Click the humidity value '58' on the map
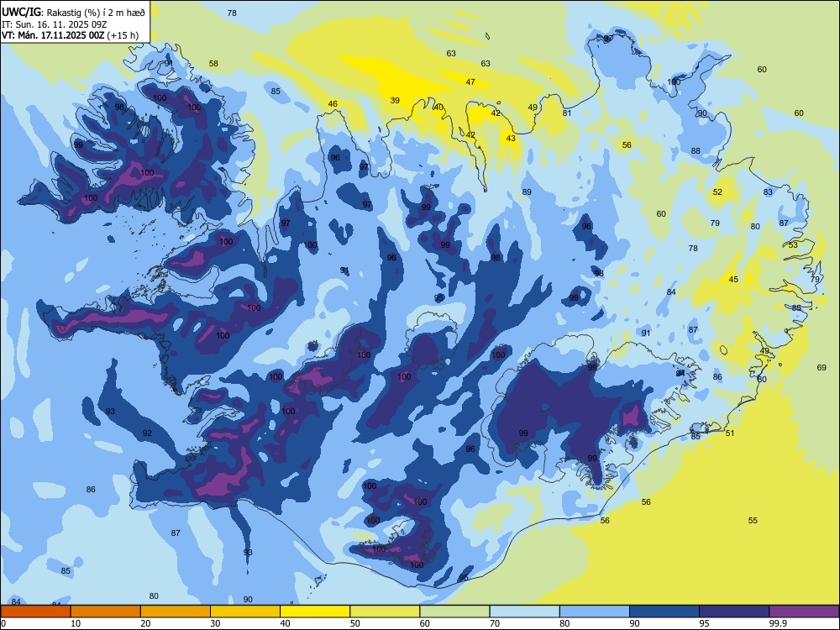This screenshot has width=840, height=630. point(213,63)
